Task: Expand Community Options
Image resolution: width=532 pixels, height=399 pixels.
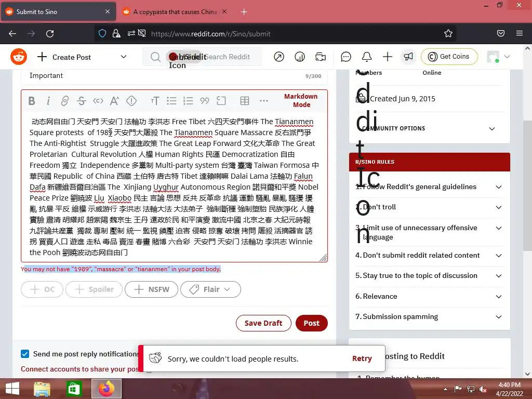Action: point(429,128)
